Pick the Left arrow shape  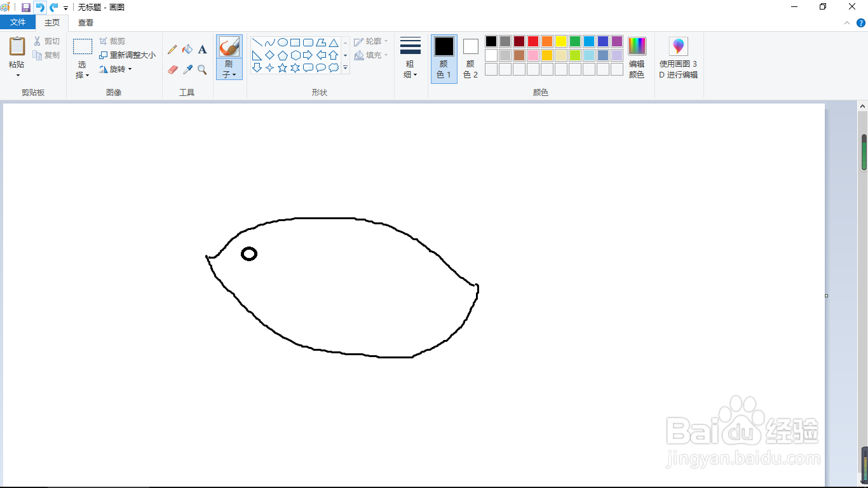point(321,55)
